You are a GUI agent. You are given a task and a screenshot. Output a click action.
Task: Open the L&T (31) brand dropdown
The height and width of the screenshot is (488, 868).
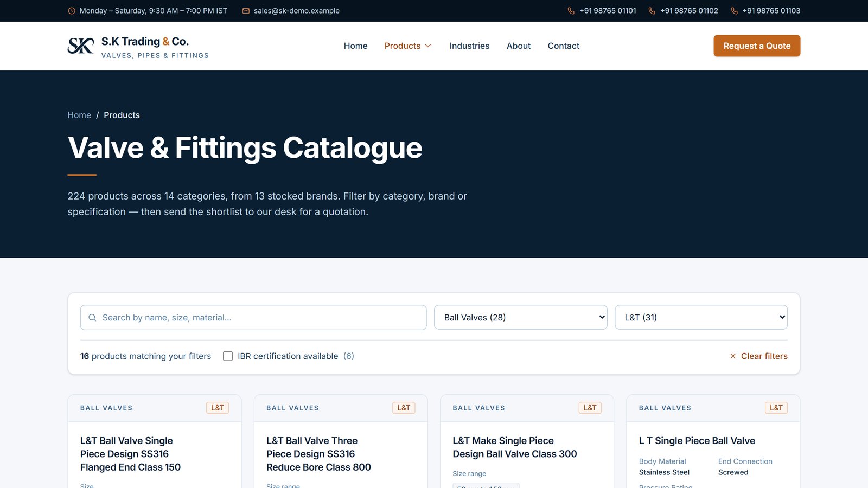point(701,318)
